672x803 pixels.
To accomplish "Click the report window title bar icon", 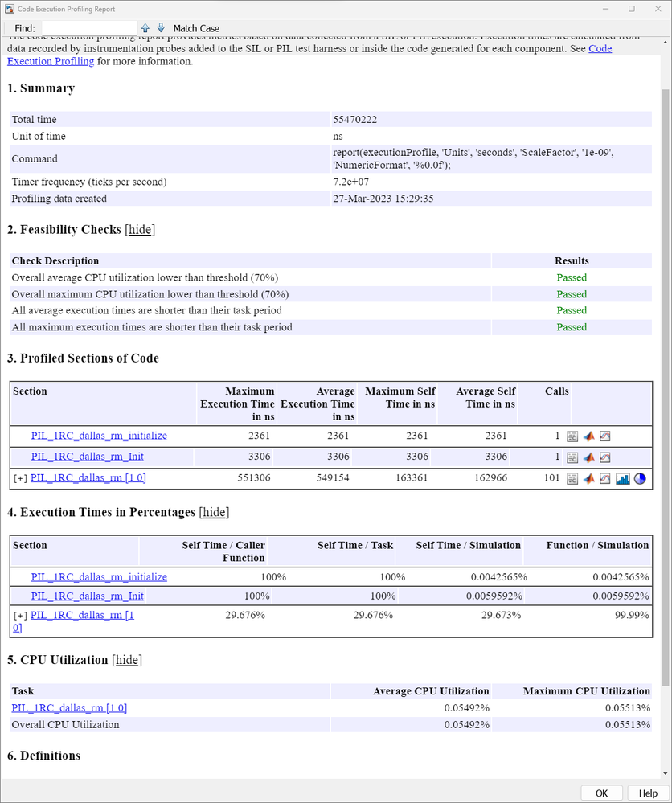I will coord(9,9).
